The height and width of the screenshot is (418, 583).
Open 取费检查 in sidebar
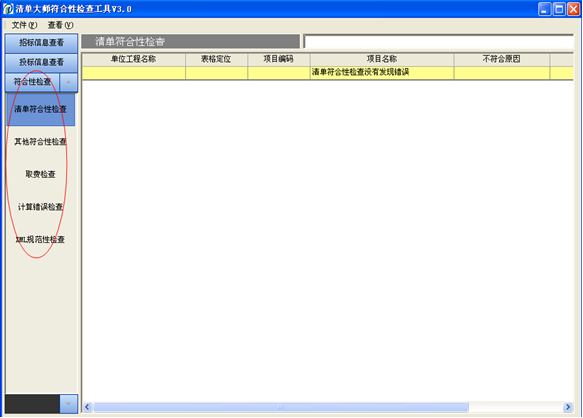[x=41, y=174]
